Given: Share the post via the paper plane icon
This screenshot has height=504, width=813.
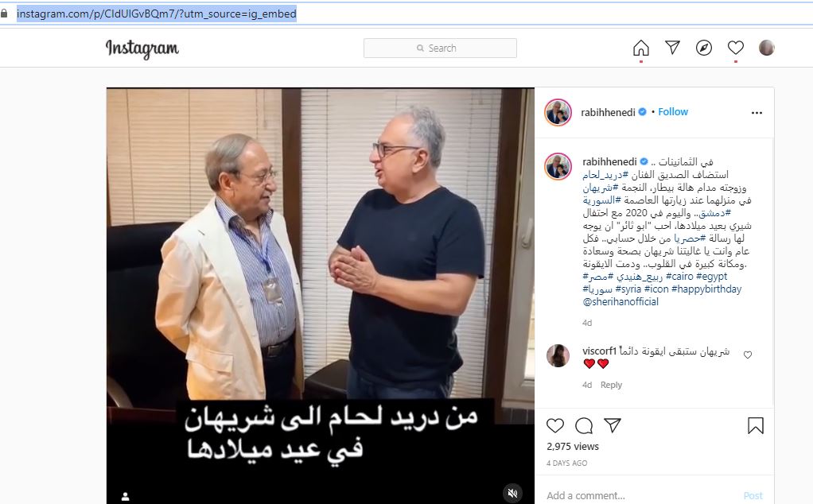Looking at the screenshot, I should [x=613, y=425].
